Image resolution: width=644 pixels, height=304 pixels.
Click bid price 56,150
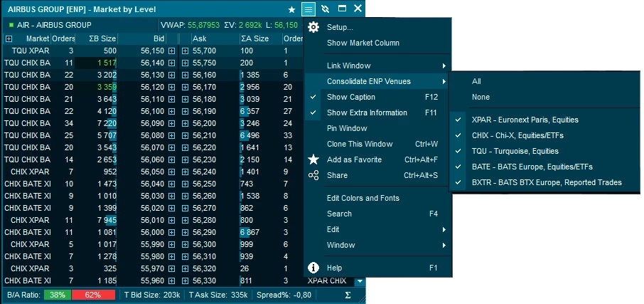152,51
